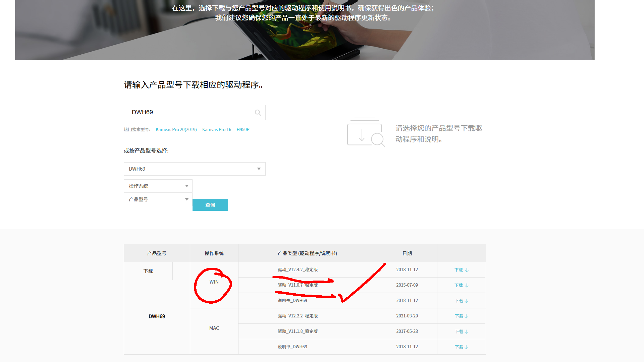Click the 操作系统 table column header
This screenshot has height=362, width=644.
214,253
